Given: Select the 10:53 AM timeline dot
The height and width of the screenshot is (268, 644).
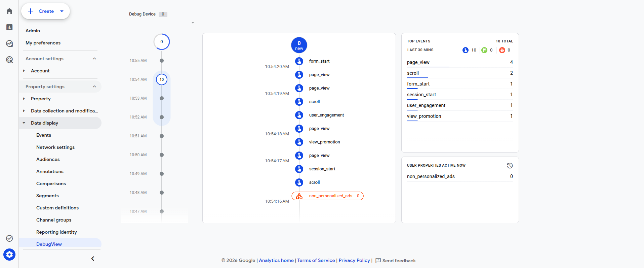Looking at the screenshot, I should (x=162, y=98).
